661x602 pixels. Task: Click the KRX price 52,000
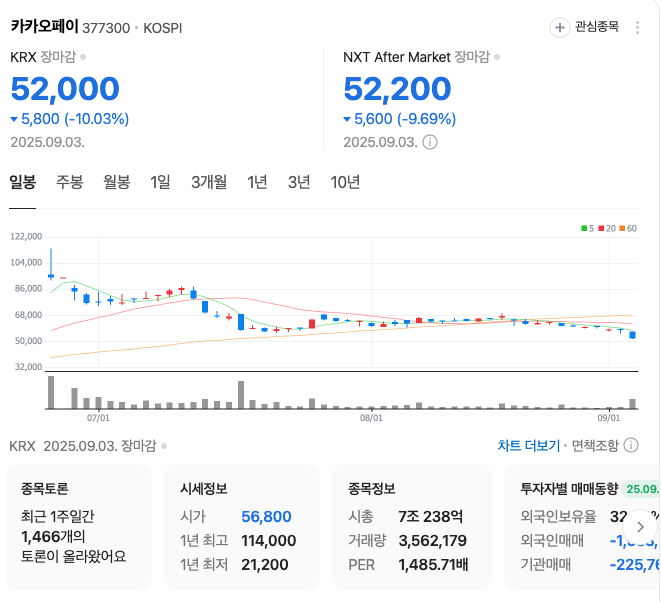(65, 89)
